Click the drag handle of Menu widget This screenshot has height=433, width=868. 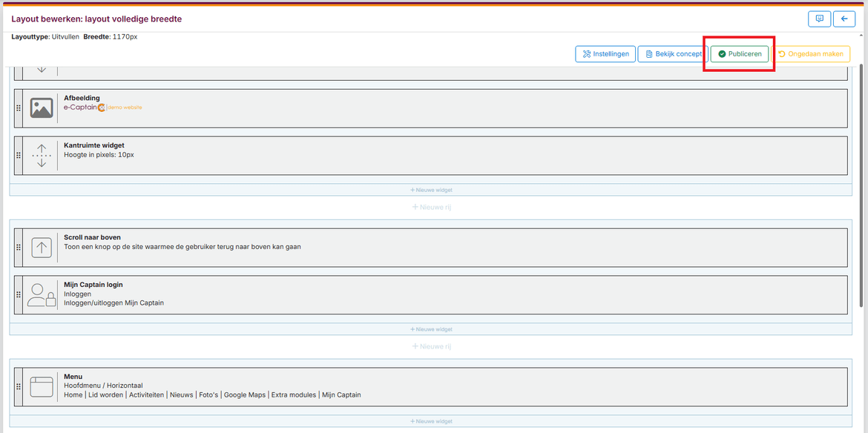[19, 386]
